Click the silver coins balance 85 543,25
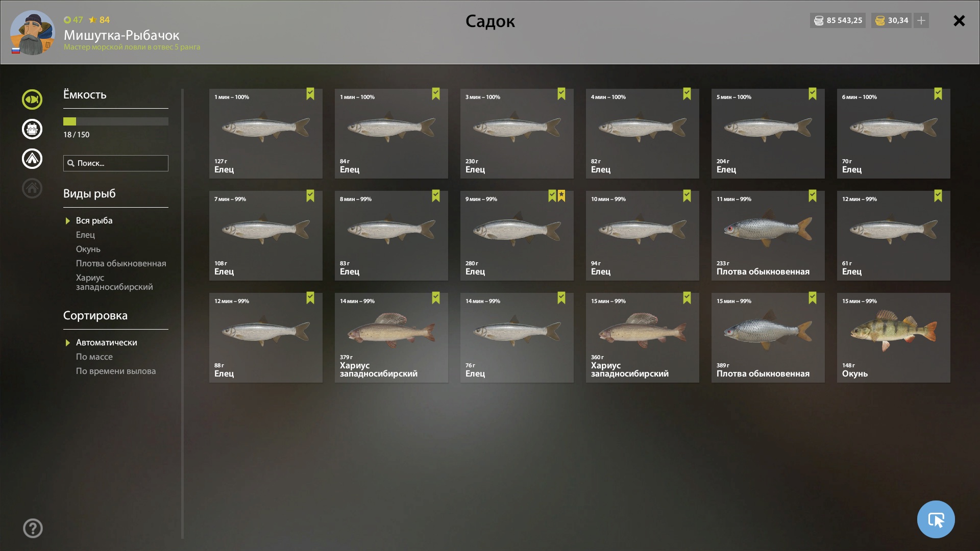This screenshot has width=980, height=551. tap(838, 20)
